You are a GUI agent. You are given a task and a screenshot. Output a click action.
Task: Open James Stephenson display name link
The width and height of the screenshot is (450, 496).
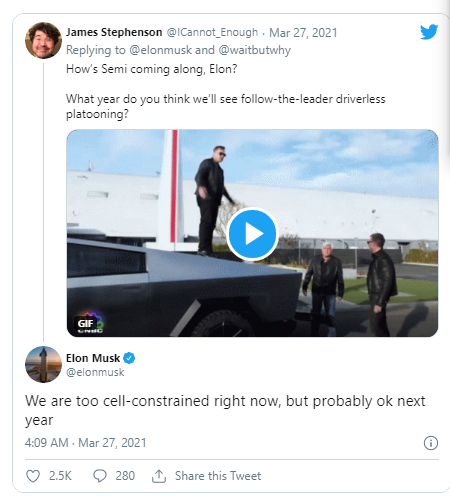tap(114, 32)
